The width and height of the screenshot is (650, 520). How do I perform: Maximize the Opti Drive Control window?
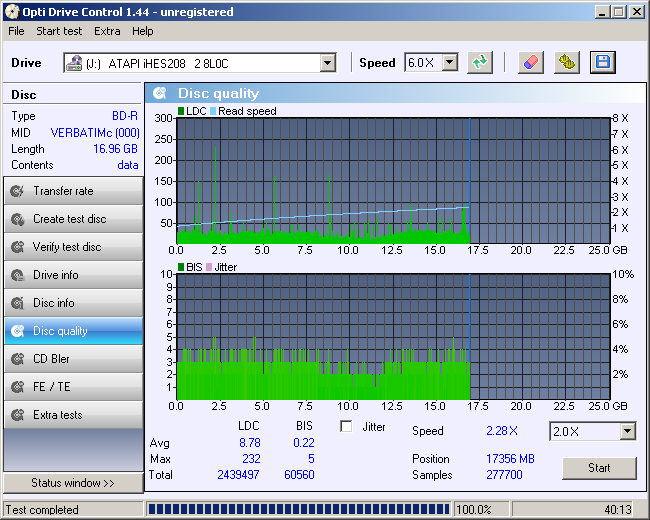click(619, 12)
